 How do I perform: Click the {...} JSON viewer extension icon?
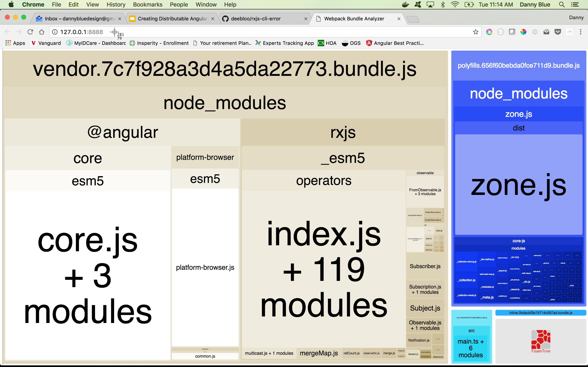501,32
